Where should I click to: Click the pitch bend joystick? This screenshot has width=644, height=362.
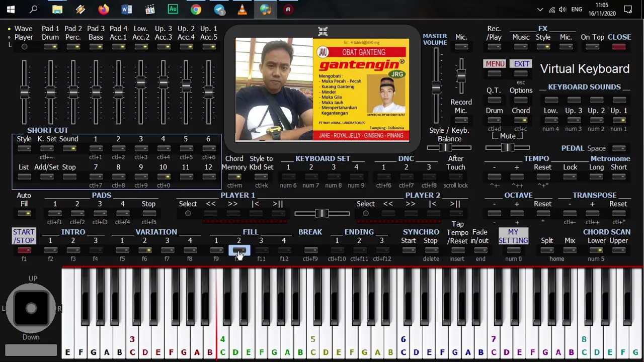coord(31,308)
